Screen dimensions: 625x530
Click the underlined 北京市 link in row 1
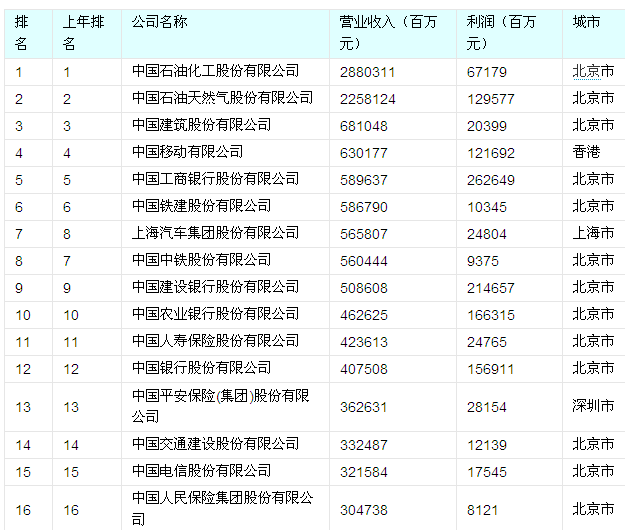click(593, 72)
